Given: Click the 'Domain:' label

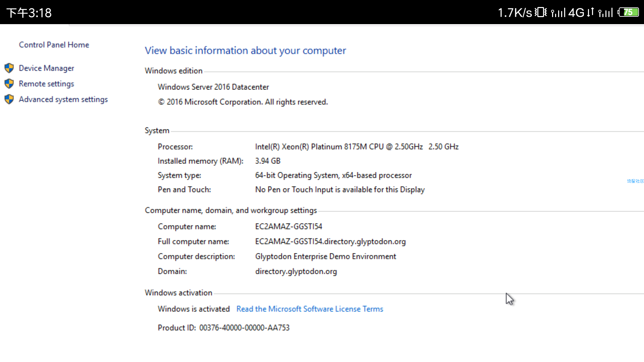Looking at the screenshot, I should [x=172, y=271].
